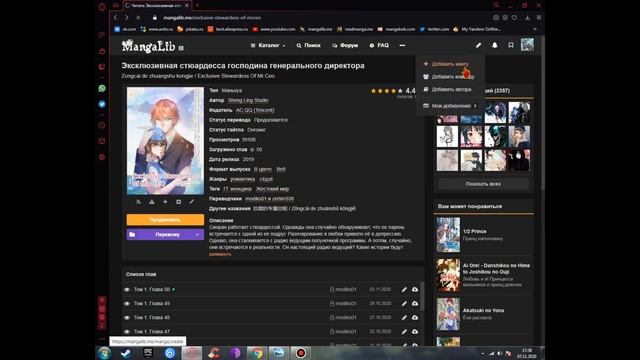Toggle eye icon for Глава 49
The width and height of the screenshot is (640, 360).
pyautogui.click(x=127, y=304)
